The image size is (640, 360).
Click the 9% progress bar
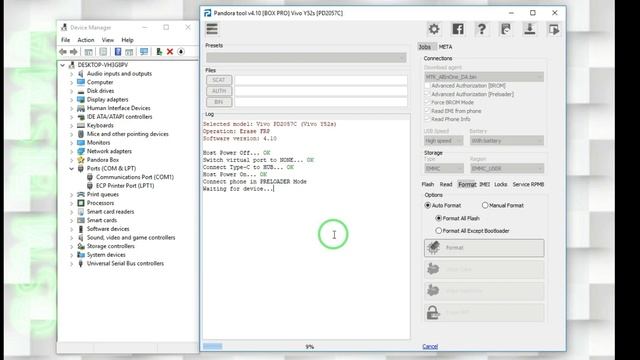(x=306, y=347)
